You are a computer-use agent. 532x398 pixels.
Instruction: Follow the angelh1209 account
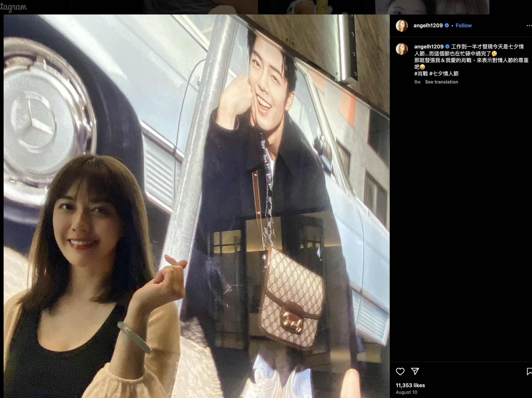point(464,25)
